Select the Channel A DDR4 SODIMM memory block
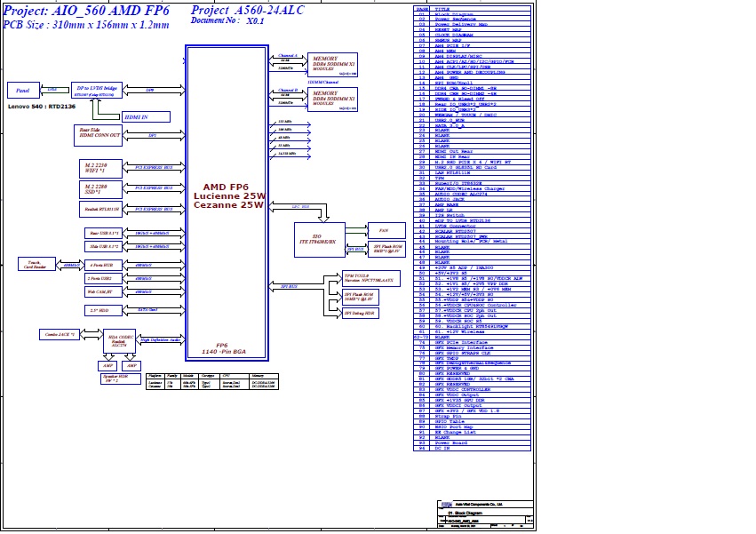The height and width of the screenshot is (534, 756). [333, 62]
